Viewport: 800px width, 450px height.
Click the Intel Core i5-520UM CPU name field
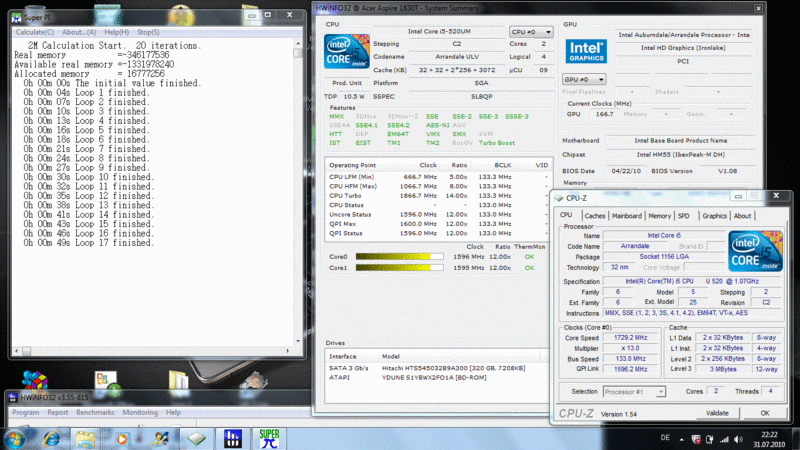click(439, 32)
